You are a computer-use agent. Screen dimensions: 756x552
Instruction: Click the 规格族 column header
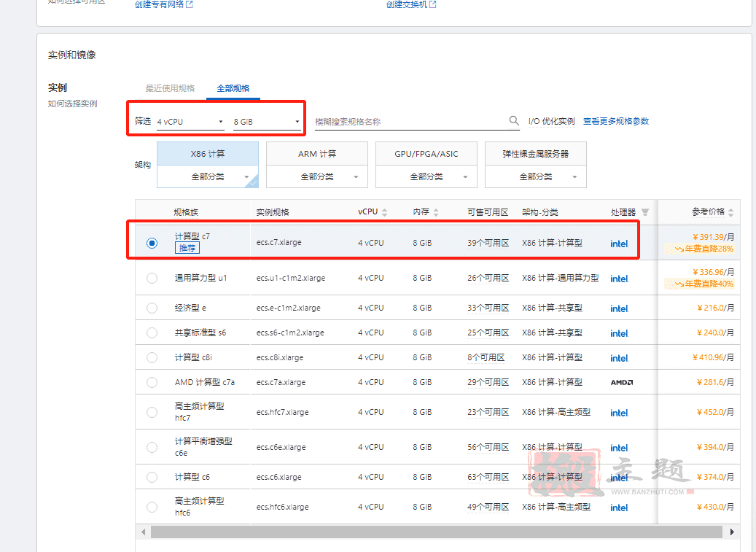pyautogui.click(x=186, y=212)
